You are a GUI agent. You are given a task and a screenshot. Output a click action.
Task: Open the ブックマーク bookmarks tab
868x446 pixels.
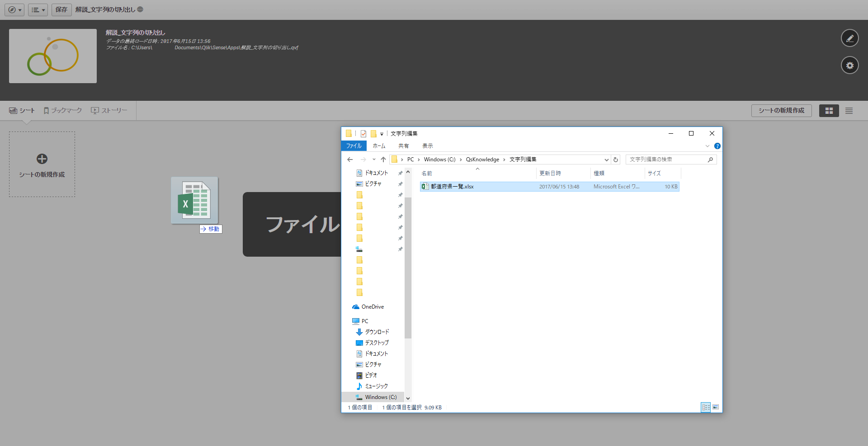click(63, 111)
